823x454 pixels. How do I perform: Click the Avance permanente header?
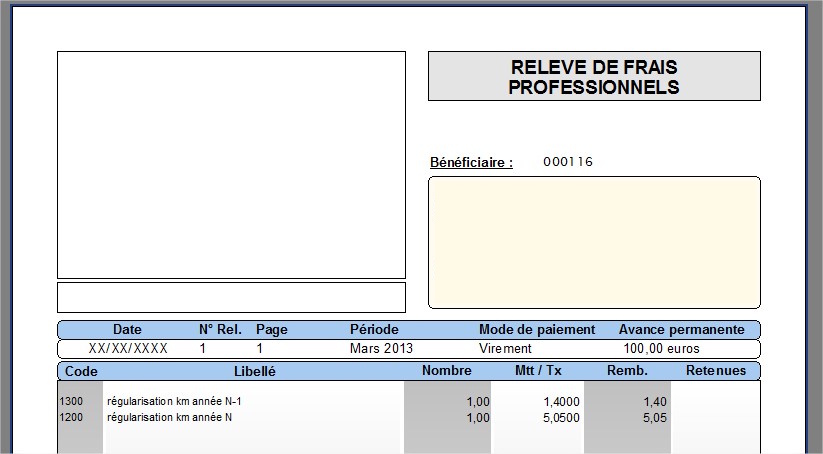coord(681,329)
